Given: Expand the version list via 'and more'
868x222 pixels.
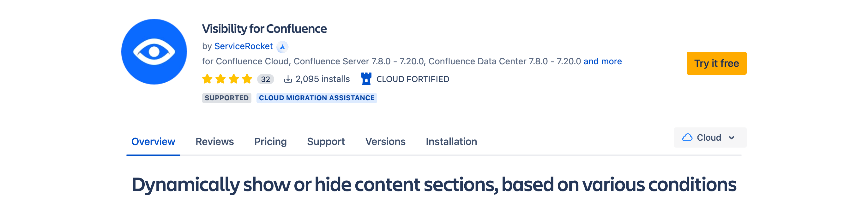Looking at the screenshot, I should point(603,61).
